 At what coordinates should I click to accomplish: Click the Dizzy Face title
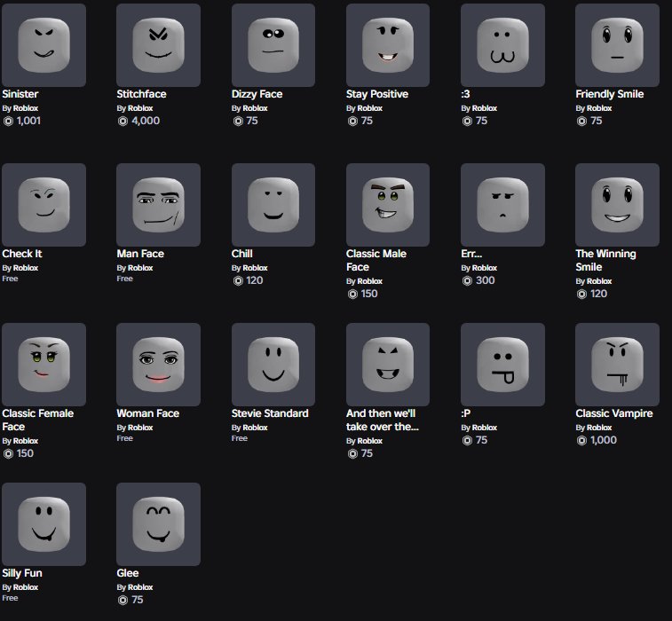coord(257,94)
